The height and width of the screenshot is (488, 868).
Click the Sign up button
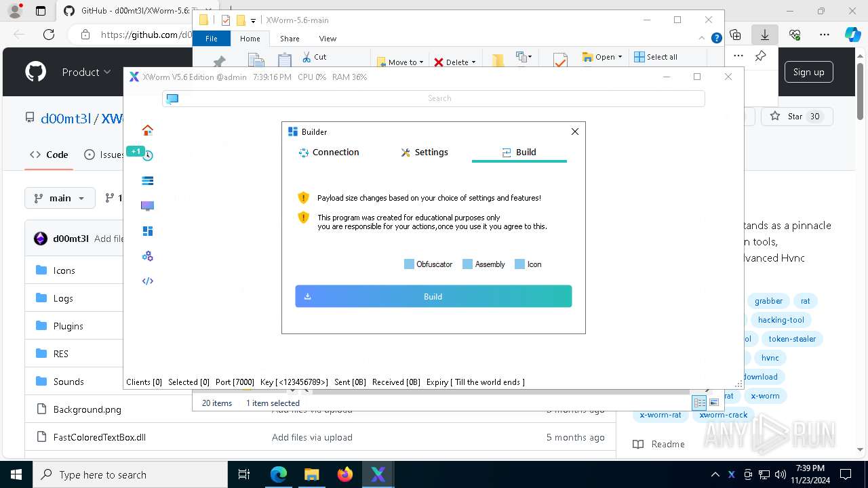coord(808,72)
